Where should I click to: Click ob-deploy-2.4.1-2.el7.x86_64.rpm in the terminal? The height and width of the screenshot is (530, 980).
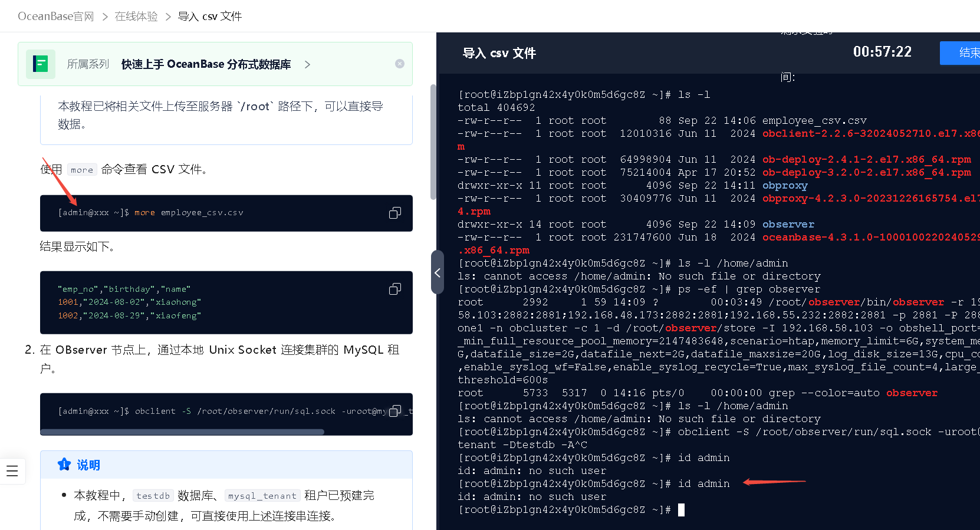867,159
